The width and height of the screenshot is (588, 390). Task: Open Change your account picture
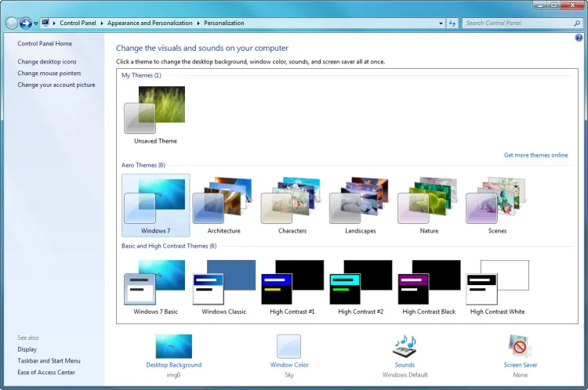pos(56,85)
